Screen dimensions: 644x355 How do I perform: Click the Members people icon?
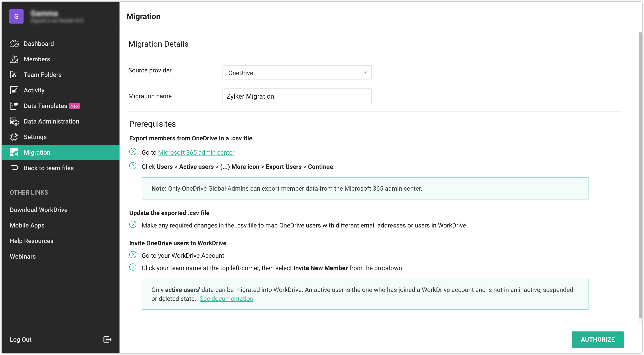click(x=14, y=59)
